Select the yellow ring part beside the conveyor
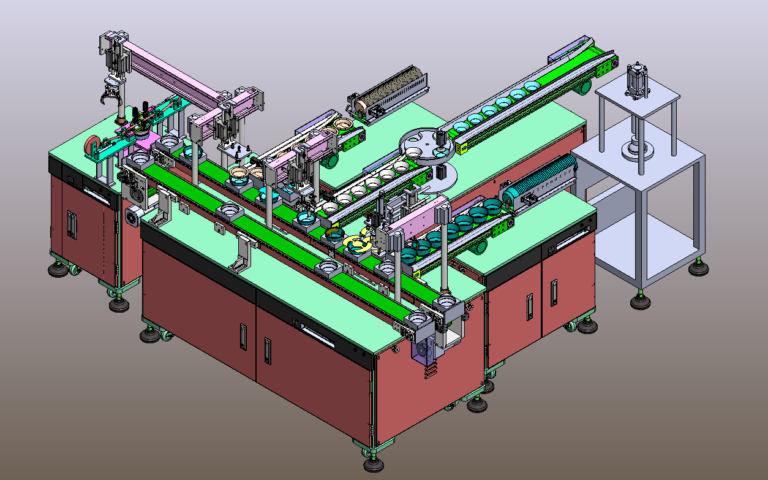 click(356, 244)
